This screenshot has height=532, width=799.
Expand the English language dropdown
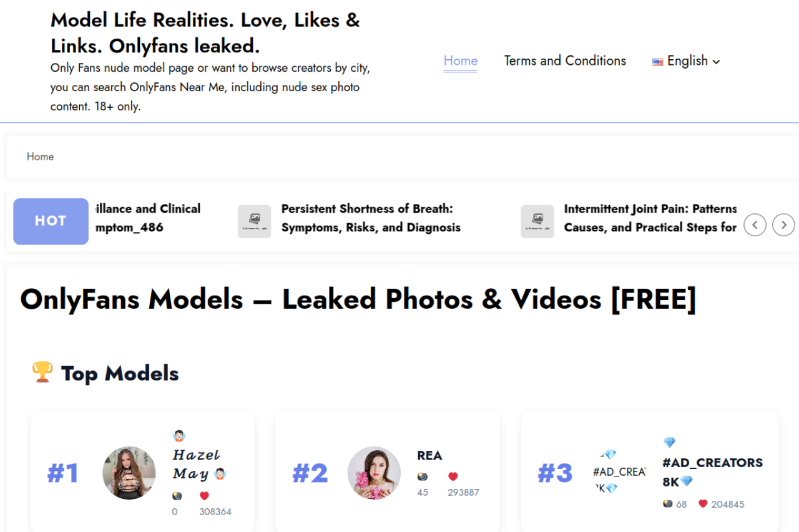coord(686,61)
